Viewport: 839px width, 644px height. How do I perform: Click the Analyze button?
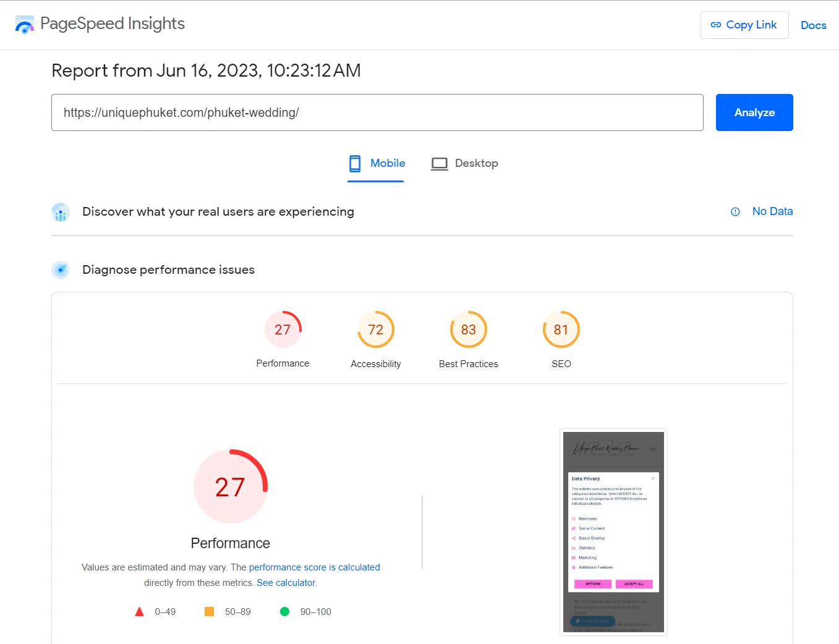754,112
